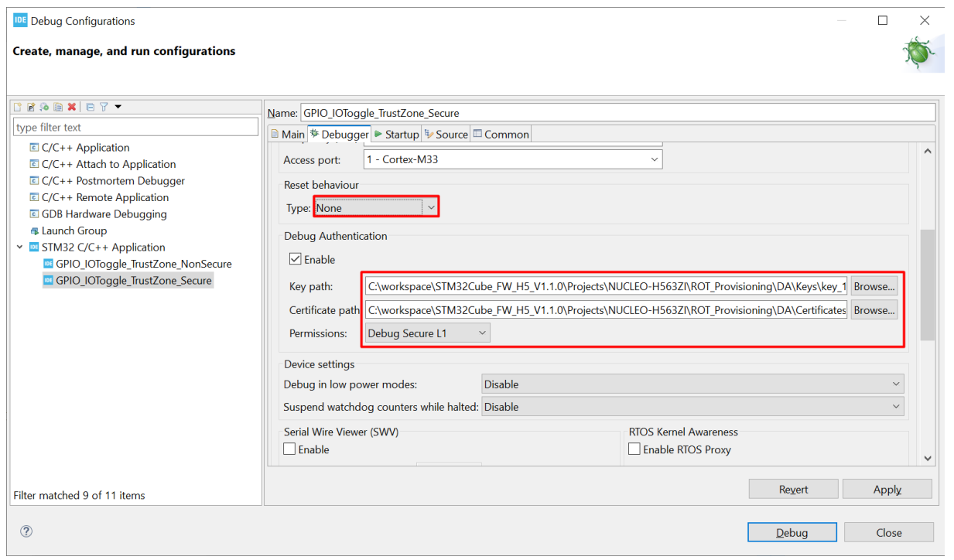Click scrollbar up arrow in Debugger panel
The width and height of the screenshot is (954, 560).
(928, 152)
